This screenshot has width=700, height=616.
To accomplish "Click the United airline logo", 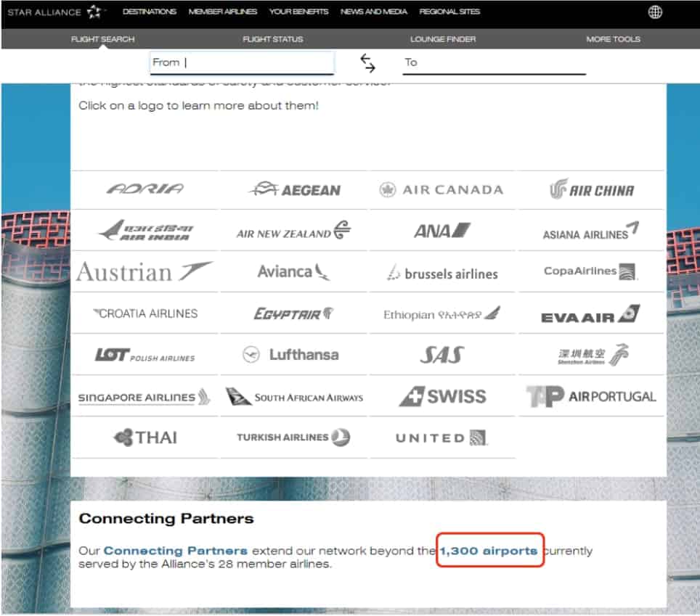I will click(x=441, y=438).
